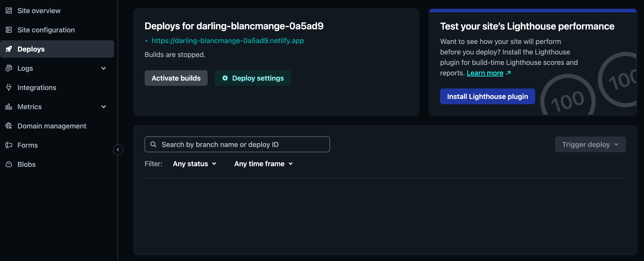Click the search magnifier icon

(154, 144)
